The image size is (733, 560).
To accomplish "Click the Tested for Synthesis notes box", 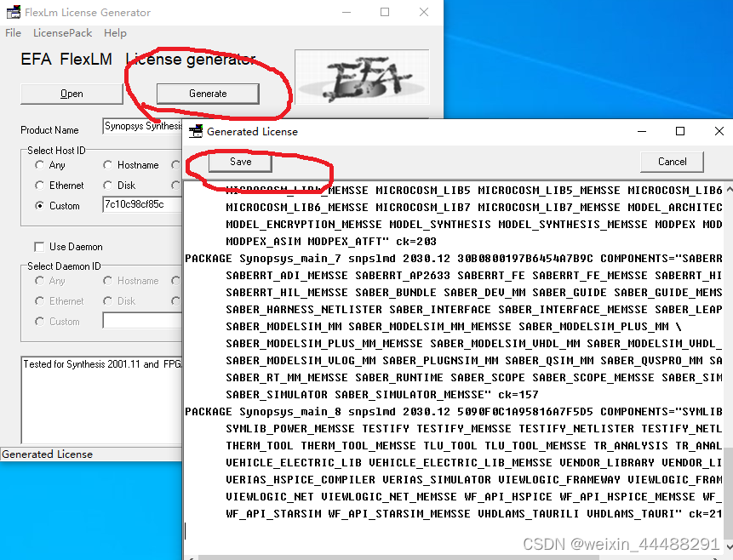I will click(x=101, y=400).
